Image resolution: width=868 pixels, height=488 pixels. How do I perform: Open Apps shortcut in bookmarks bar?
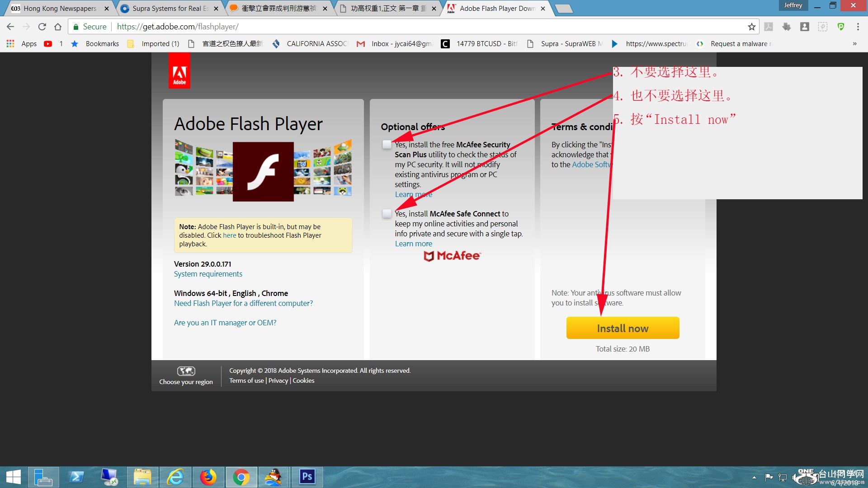[x=22, y=44]
